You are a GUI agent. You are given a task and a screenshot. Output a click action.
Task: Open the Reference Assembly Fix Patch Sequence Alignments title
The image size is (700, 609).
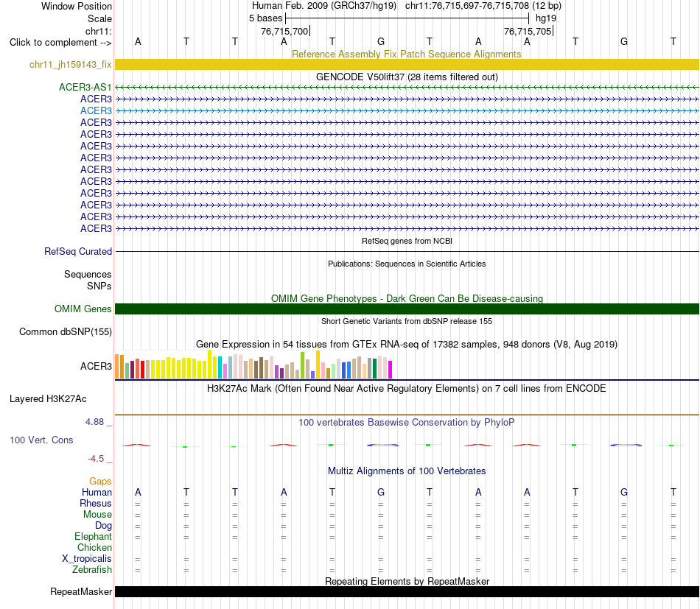[406, 54]
